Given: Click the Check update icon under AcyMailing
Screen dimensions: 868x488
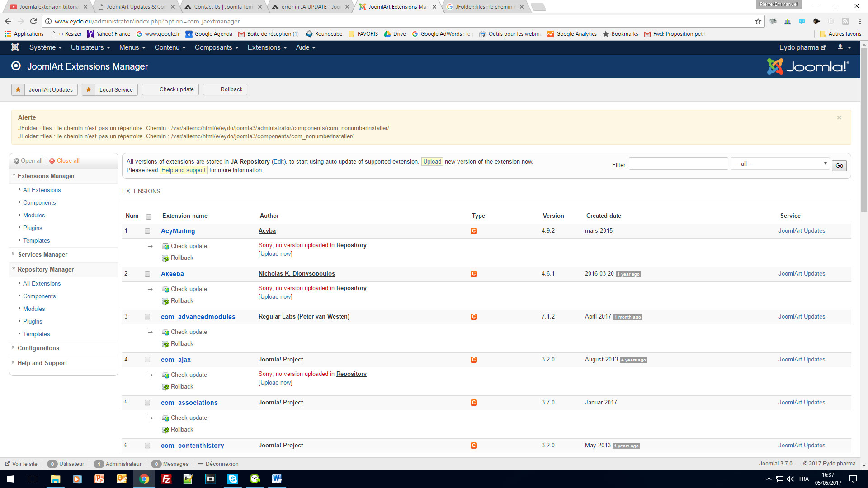Looking at the screenshot, I should (x=165, y=246).
